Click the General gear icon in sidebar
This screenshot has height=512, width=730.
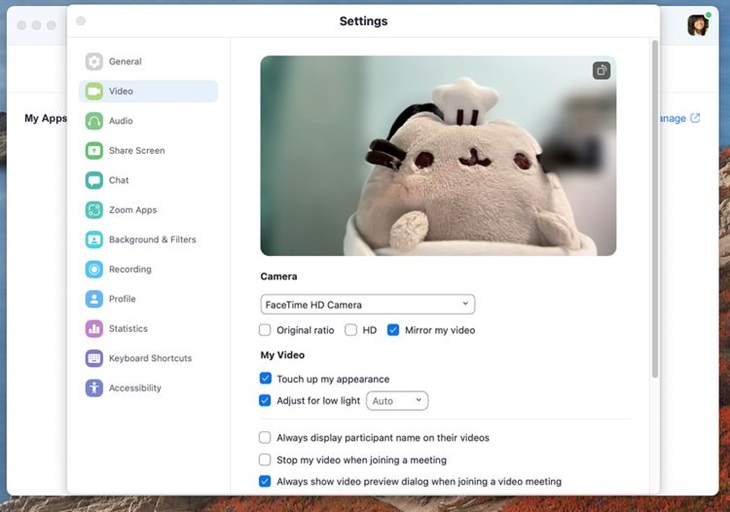94,62
